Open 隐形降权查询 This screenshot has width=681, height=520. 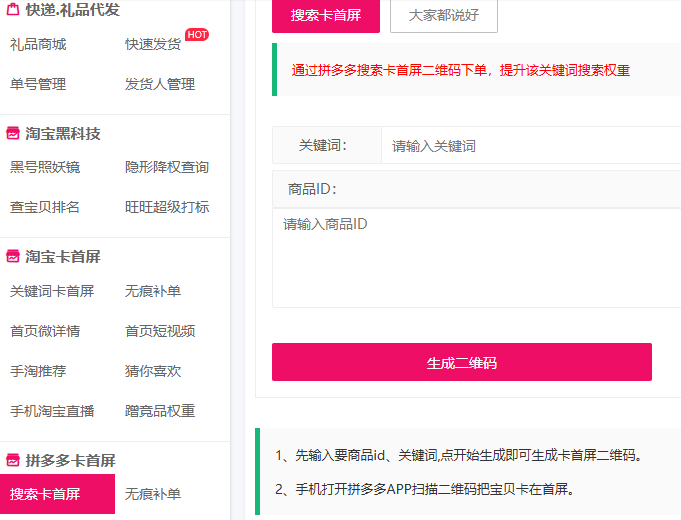pyautogui.click(x=167, y=167)
